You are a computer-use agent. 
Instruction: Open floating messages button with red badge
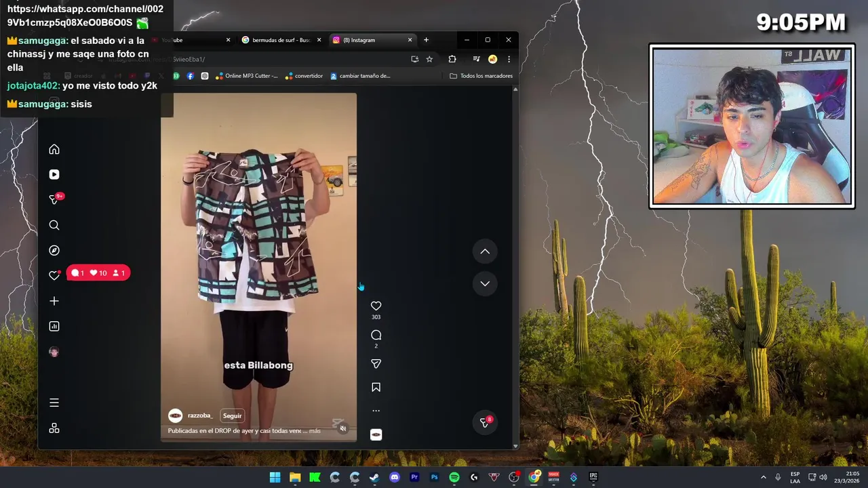(485, 422)
